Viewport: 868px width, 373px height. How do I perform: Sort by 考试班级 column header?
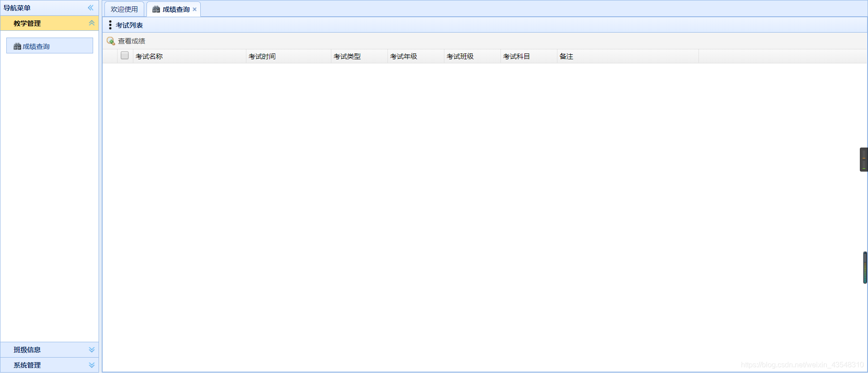472,56
